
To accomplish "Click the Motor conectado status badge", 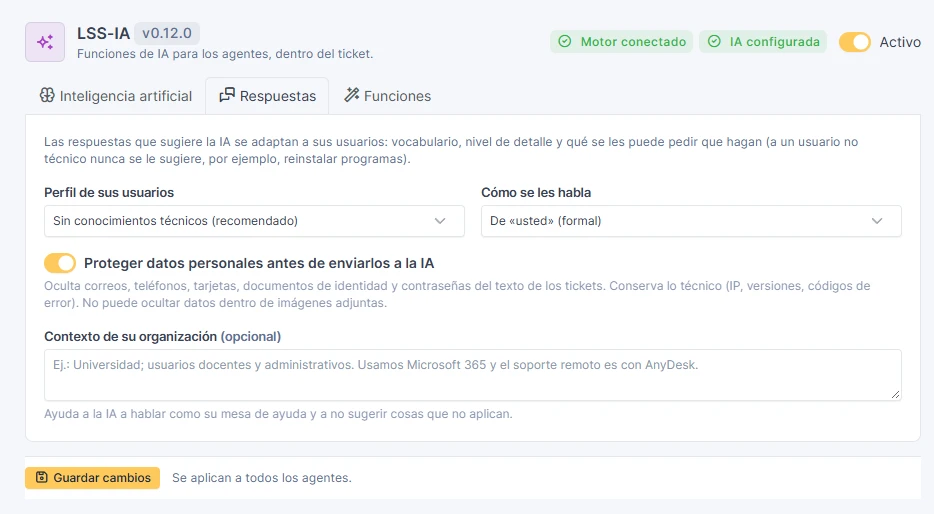I will [621, 42].
